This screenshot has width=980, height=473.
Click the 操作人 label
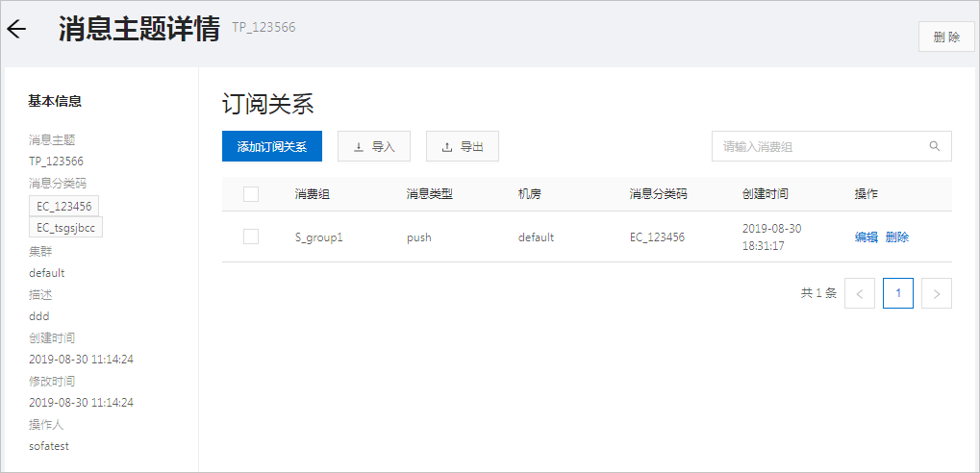tap(46, 424)
